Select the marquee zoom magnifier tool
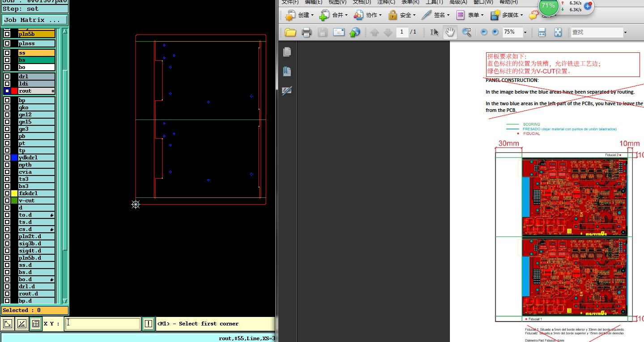644x342 pixels. tap(466, 32)
